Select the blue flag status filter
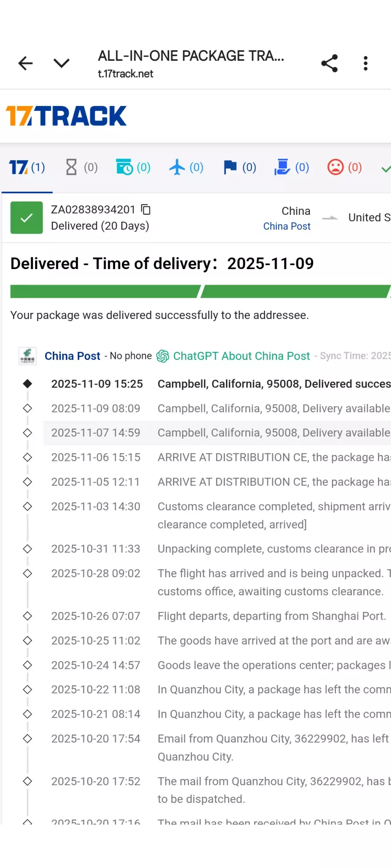 tap(239, 168)
